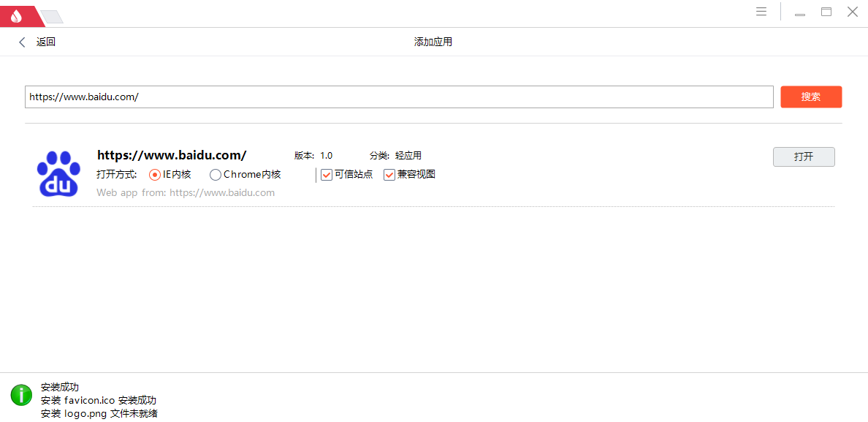Select the Chrome内核 radio option
This screenshot has height=422, width=868.
(x=215, y=174)
